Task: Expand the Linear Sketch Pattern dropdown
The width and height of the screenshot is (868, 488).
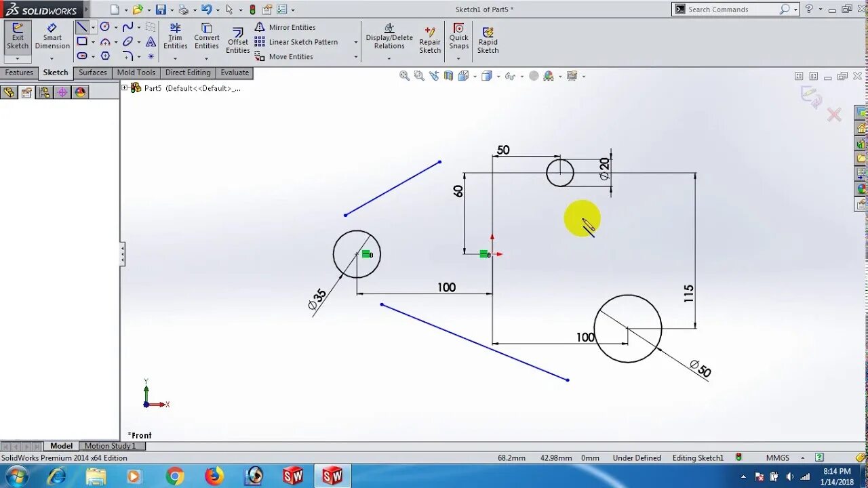Action: (355, 41)
